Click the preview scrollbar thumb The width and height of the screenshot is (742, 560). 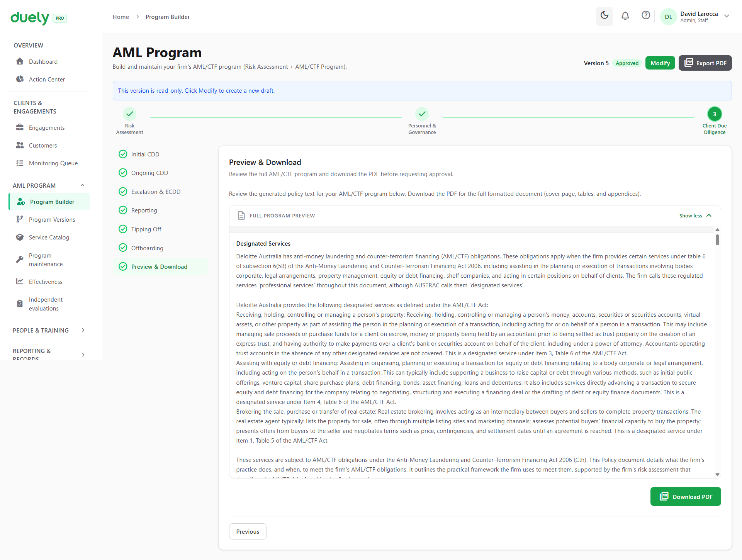(717, 239)
